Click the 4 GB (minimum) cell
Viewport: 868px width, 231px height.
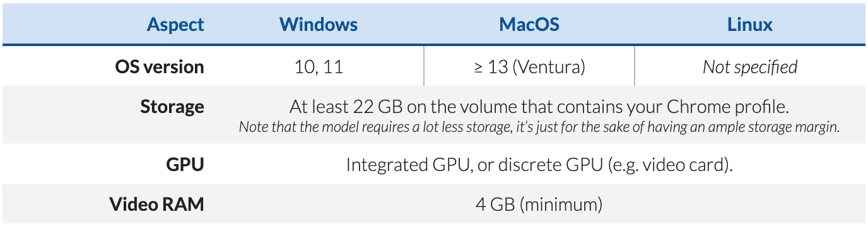(x=539, y=204)
